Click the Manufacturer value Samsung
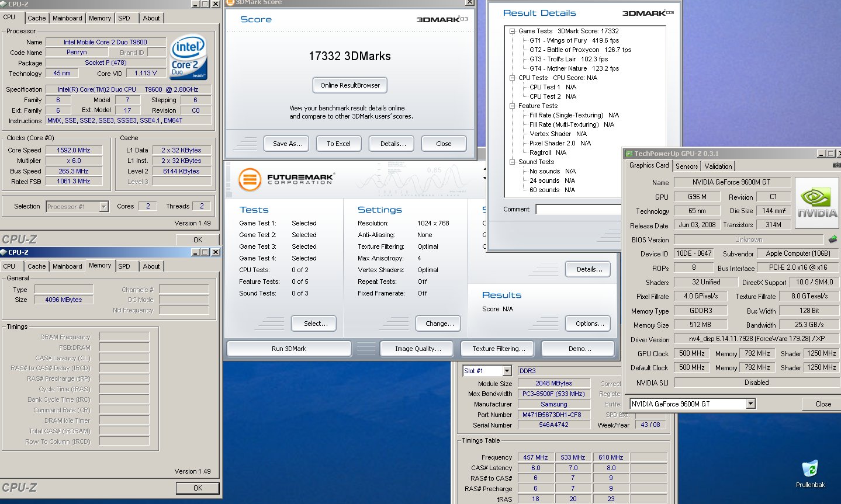Viewport: 841px width, 504px height. point(553,404)
